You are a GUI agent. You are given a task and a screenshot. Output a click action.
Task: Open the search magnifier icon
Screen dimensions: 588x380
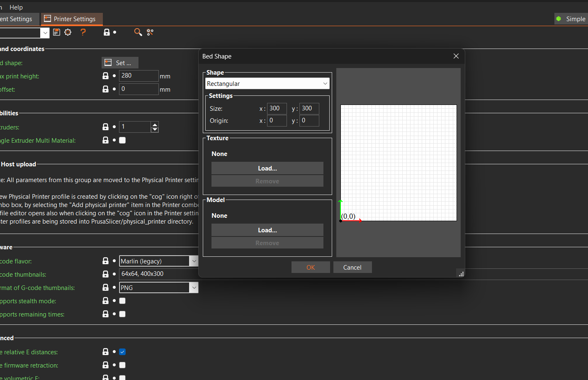(138, 32)
